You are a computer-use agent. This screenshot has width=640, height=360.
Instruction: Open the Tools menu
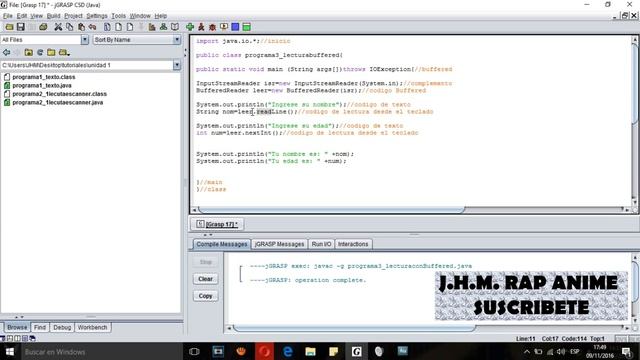click(119, 16)
